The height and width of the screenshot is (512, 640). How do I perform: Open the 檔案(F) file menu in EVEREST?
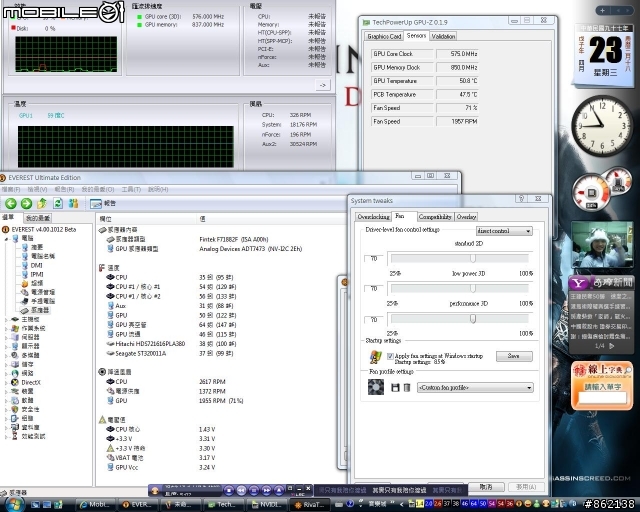[11, 189]
